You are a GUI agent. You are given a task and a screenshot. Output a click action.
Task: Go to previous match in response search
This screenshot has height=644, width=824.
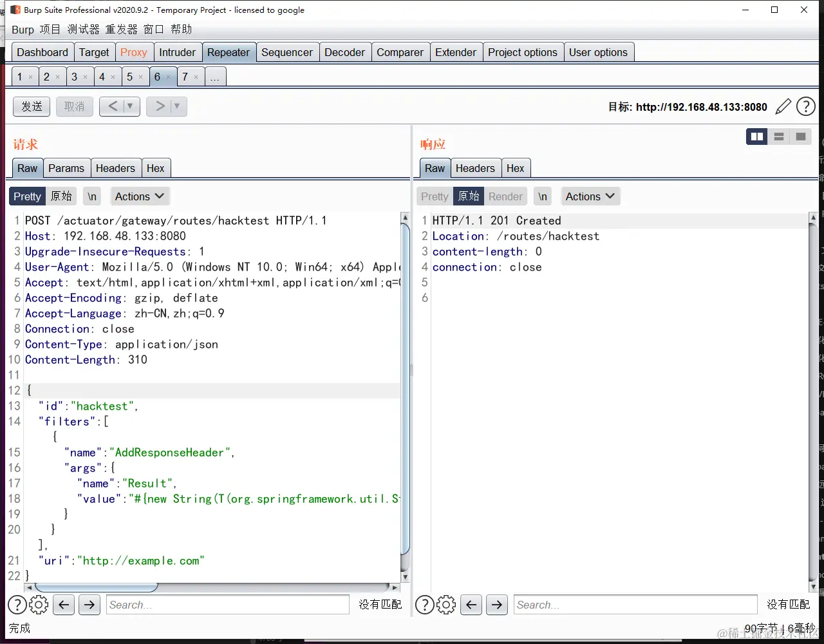point(471,605)
